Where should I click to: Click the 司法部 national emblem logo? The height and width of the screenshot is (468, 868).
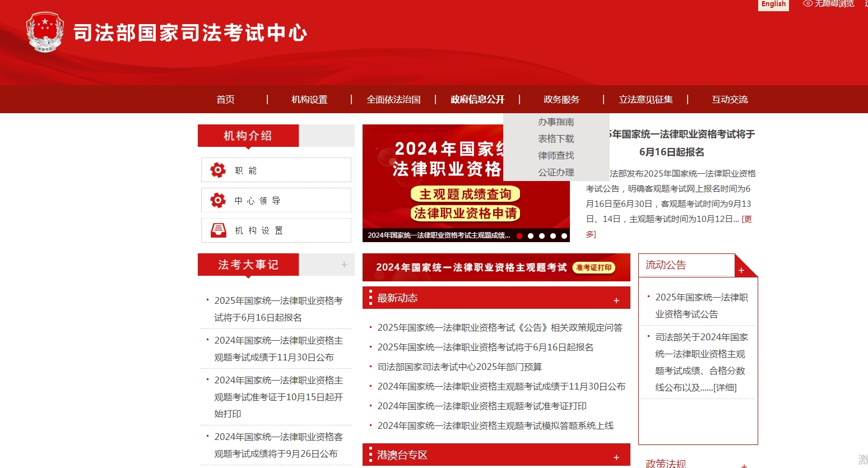(45, 31)
